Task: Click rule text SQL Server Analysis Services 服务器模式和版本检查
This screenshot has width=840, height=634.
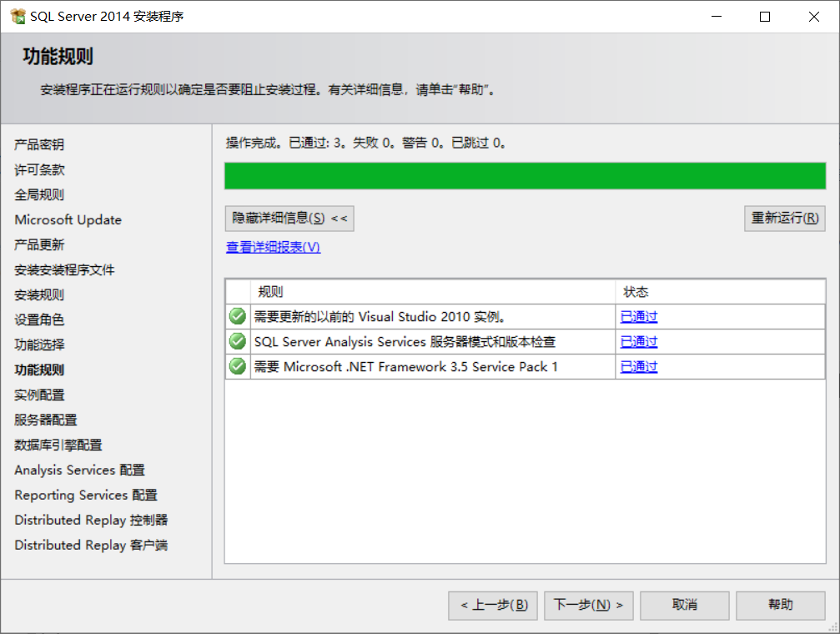Action: [405, 341]
